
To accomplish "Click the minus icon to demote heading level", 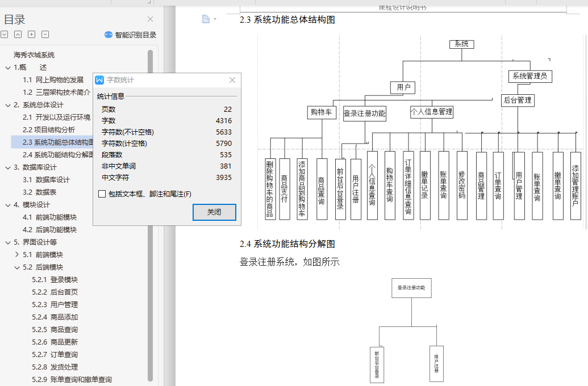I will pos(45,35).
